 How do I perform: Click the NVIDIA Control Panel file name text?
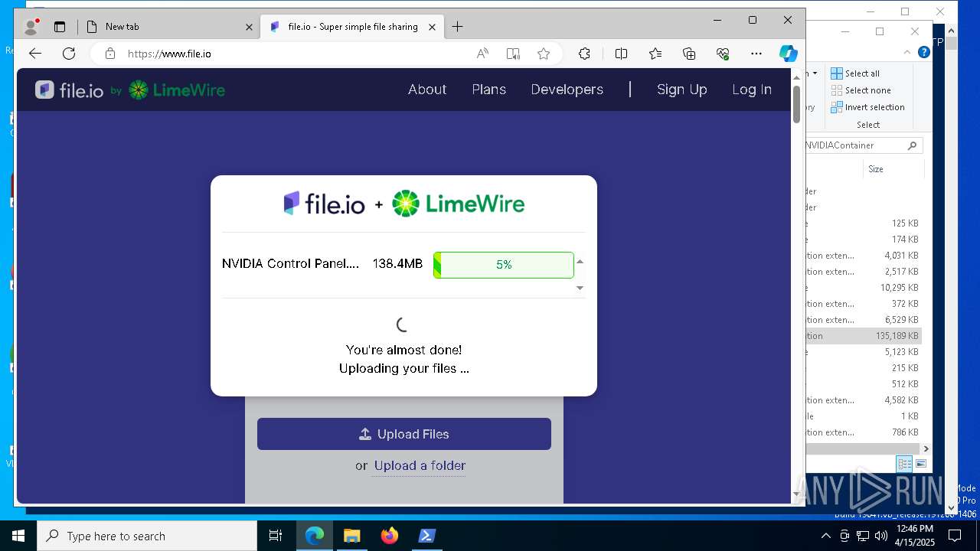pyautogui.click(x=290, y=263)
